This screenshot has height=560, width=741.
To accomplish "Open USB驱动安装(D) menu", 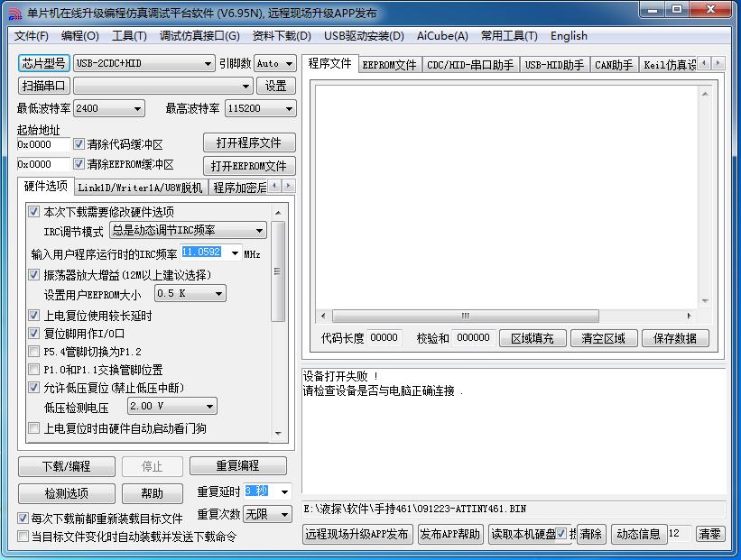I will pyautogui.click(x=364, y=36).
